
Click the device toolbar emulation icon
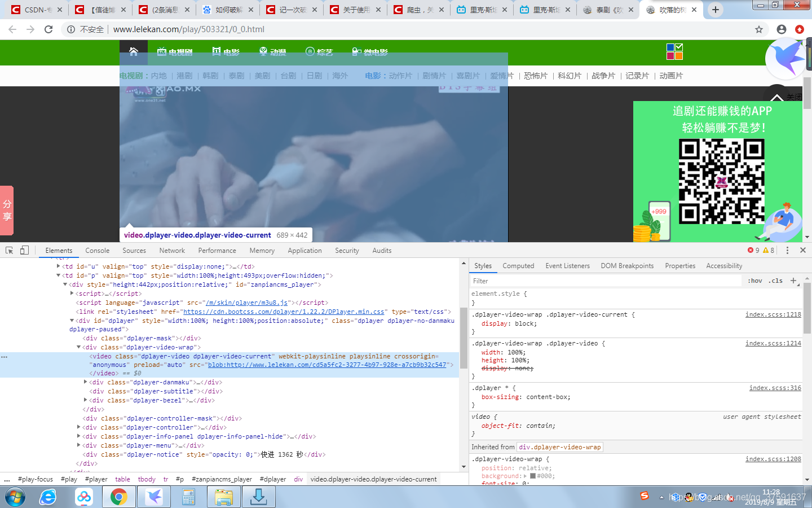[23, 249]
